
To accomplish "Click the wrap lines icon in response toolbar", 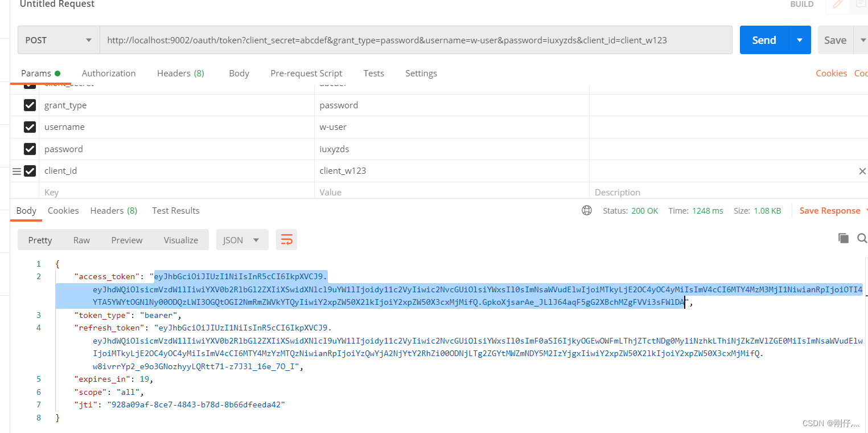I will 286,240.
